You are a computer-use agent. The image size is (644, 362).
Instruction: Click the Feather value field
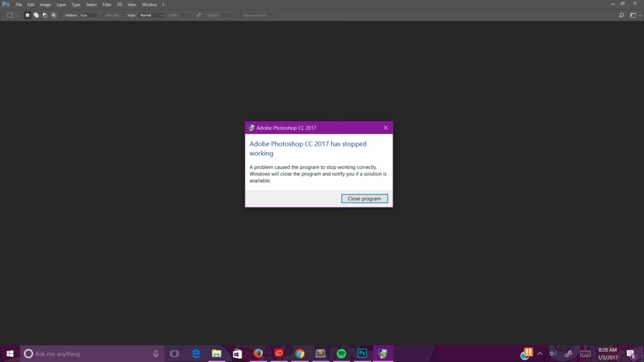coord(87,15)
